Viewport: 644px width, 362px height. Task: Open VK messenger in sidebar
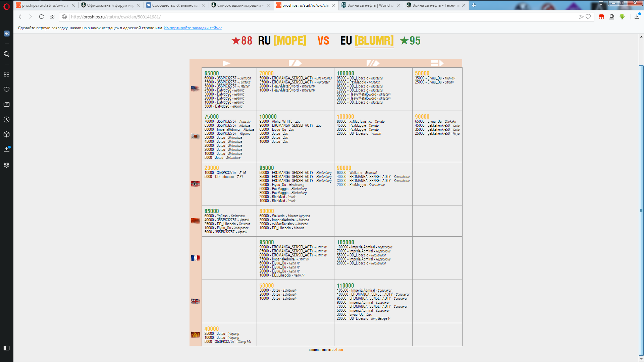[6, 34]
